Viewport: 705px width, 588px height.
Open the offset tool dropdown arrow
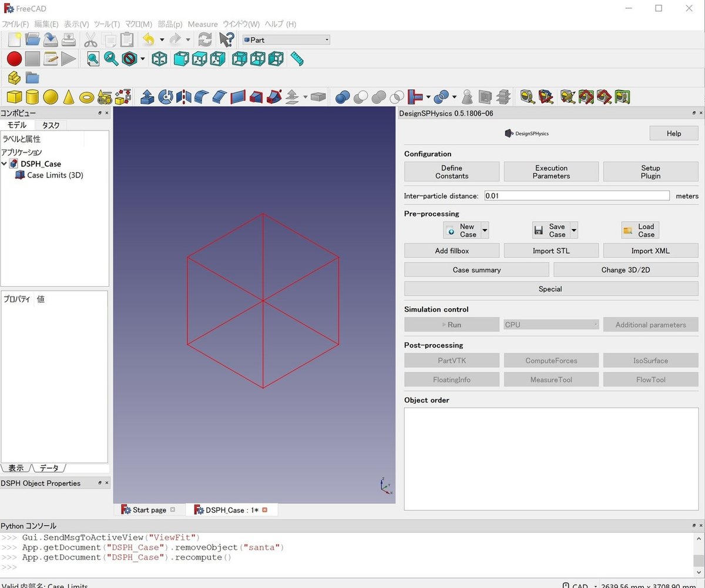pos(305,97)
